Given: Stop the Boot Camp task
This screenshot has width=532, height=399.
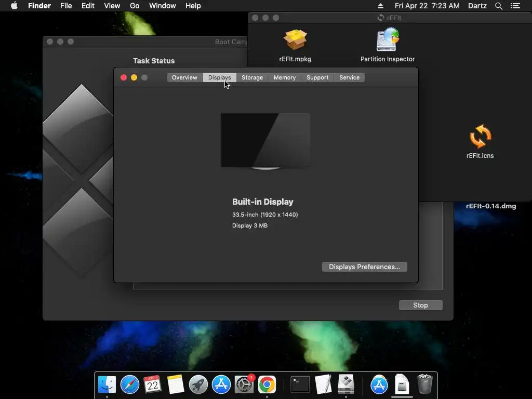Looking at the screenshot, I should [420, 305].
